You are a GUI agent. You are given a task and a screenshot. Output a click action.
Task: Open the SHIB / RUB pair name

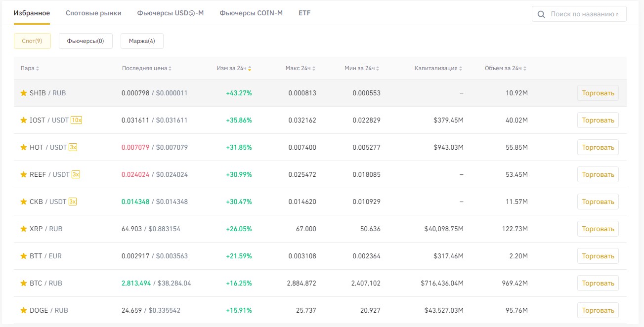click(x=48, y=93)
